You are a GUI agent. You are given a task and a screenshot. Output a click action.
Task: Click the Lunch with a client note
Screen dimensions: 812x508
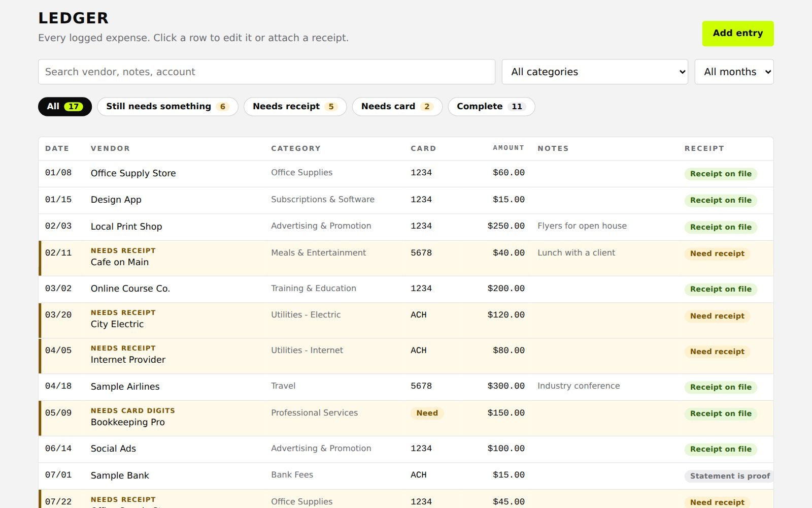click(x=576, y=252)
